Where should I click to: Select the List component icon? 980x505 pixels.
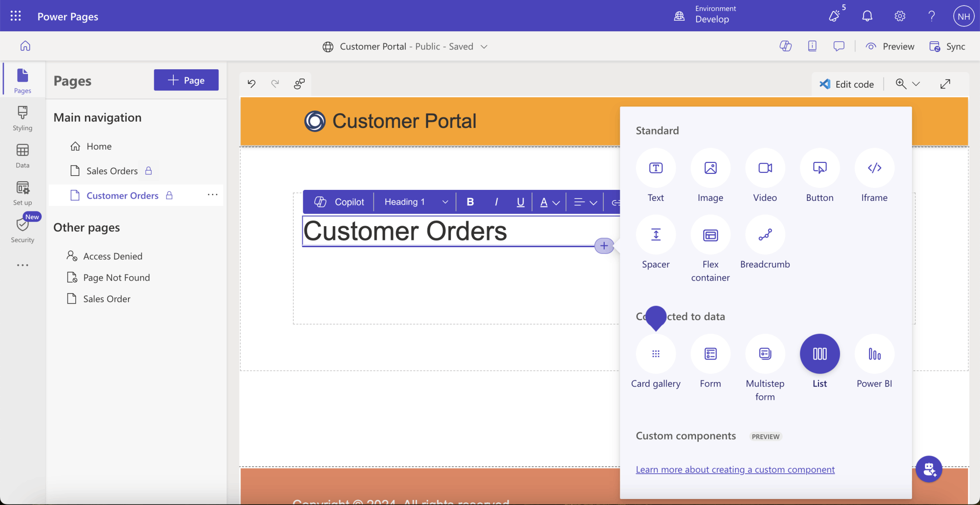[819, 354]
